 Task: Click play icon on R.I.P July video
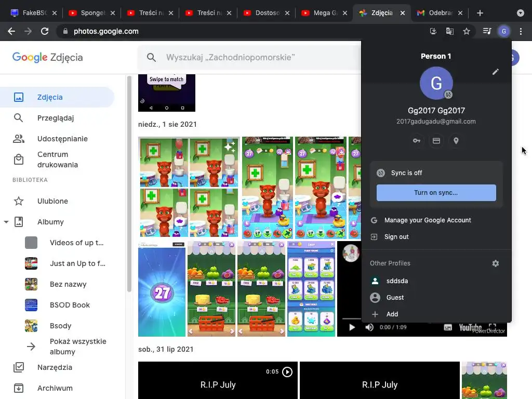287,372
